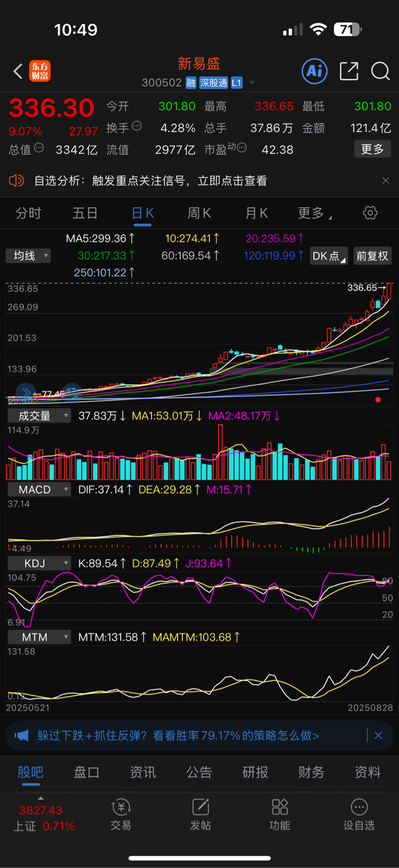Switch to 公告 tab

pyautogui.click(x=199, y=772)
